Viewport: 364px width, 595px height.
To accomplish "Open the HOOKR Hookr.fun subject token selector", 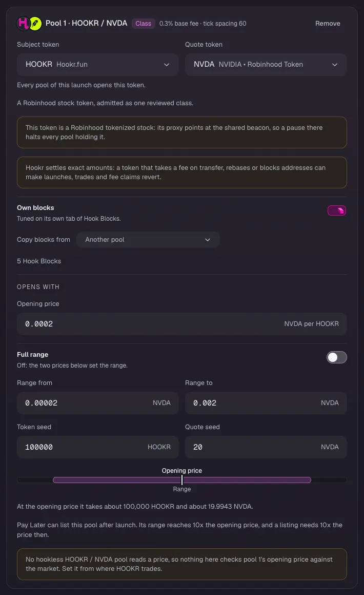I will click(98, 65).
